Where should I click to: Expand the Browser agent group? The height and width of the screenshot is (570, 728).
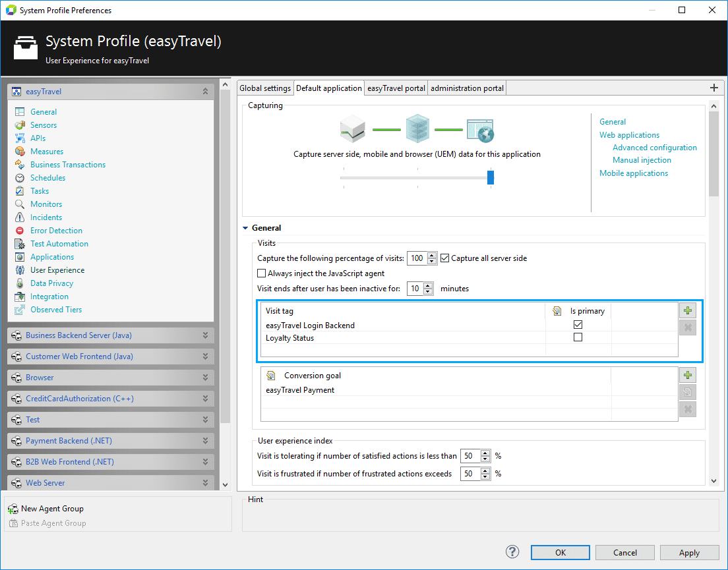click(205, 378)
